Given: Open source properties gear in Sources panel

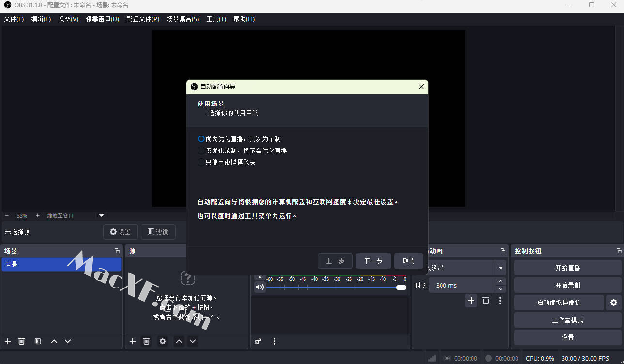Looking at the screenshot, I should tap(163, 341).
